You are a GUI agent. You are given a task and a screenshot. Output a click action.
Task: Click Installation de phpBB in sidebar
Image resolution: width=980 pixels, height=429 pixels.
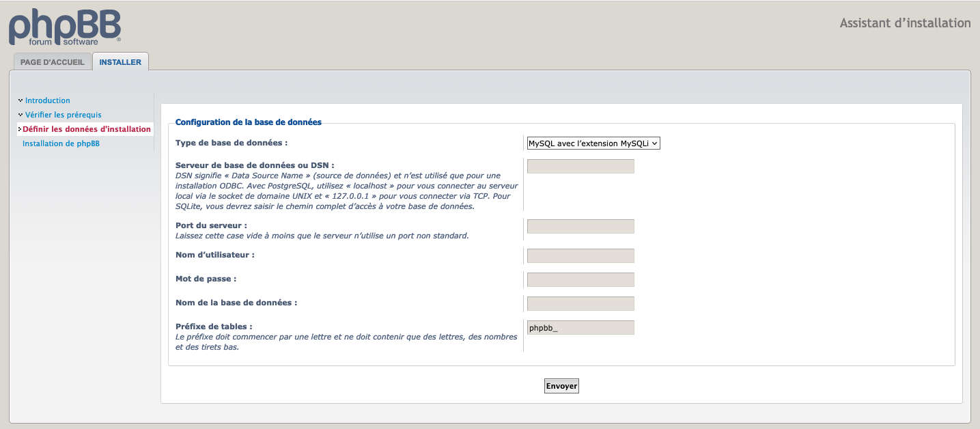(61, 143)
